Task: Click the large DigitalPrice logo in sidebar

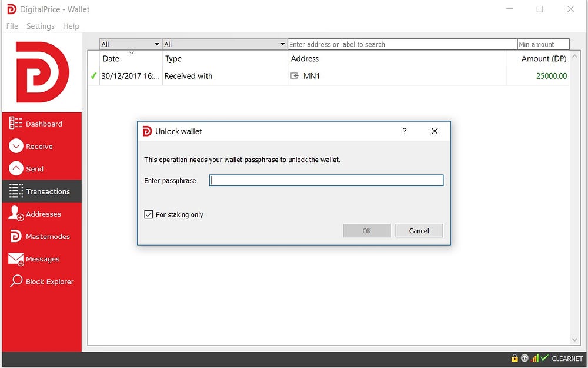Action: [x=42, y=72]
